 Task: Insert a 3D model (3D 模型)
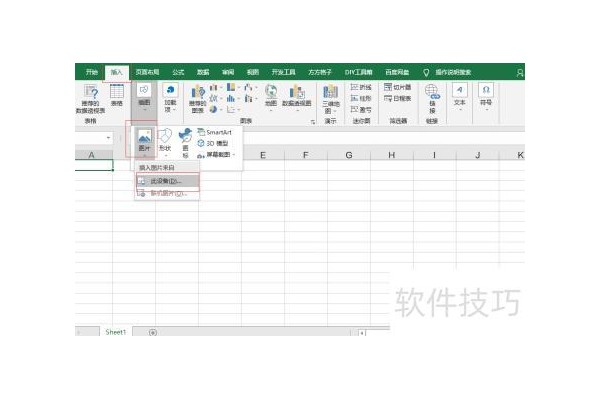(213, 143)
